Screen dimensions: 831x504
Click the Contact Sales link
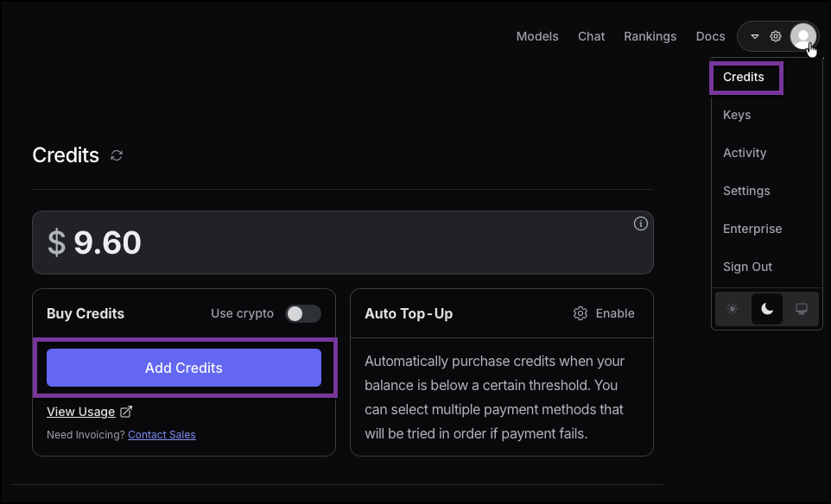[162, 435]
